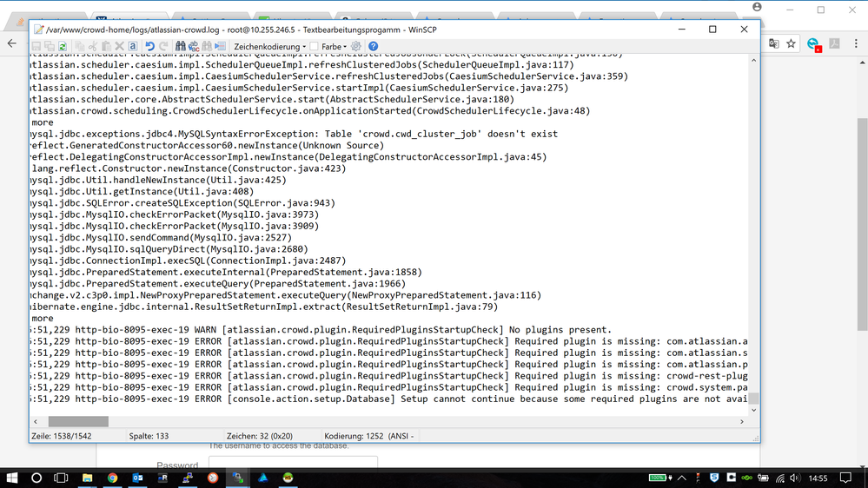The width and height of the screenshot is (868, 488).
Task: Click 'Zeile: 1538/1542' in status bar
Action: coord(62,436)
